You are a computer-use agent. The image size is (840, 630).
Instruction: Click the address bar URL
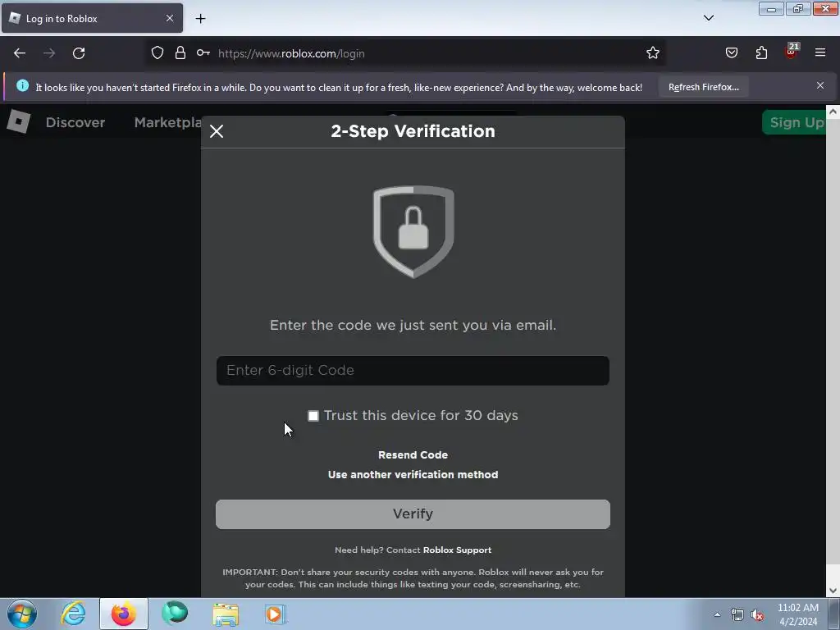coord(291,53)
